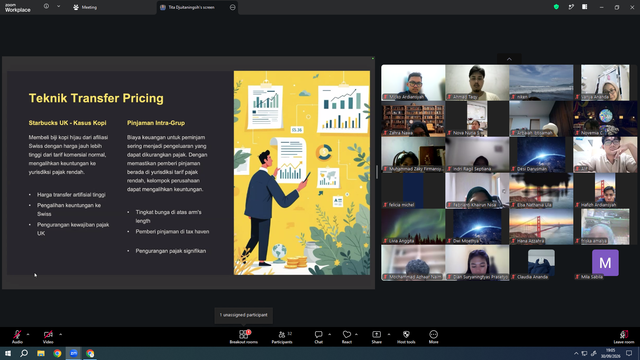The image size is (640, 360).
Task: Select Claudia Ananda's participant tile
Action: pyautogui.click(x=541, y=263)
